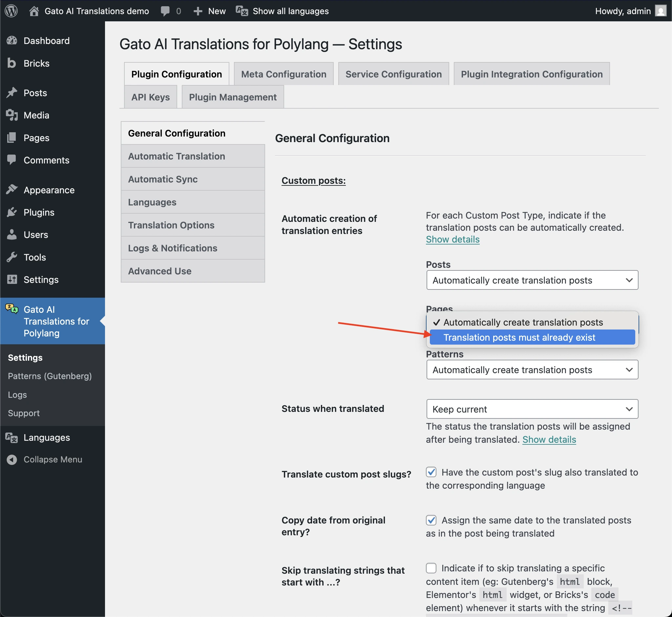Open the Posts translation creation dropdown

pyautogui.click(x=532, y=280)
